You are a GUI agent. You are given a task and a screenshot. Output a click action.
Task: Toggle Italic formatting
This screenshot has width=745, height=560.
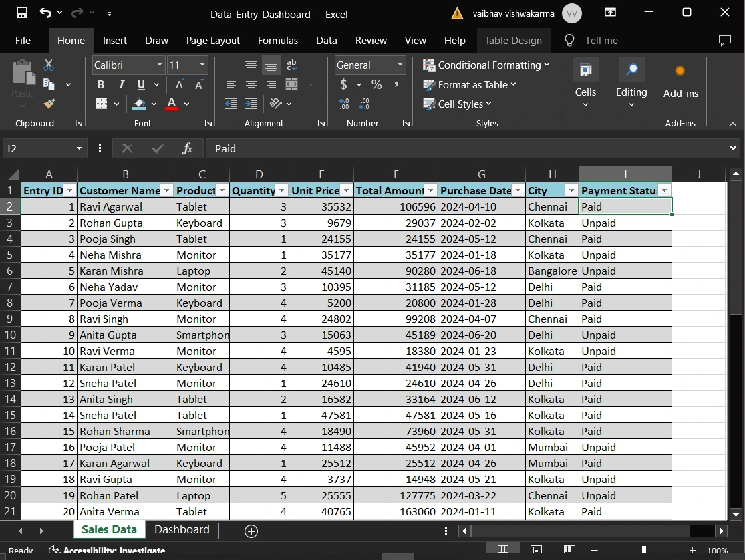pos(121,84)
